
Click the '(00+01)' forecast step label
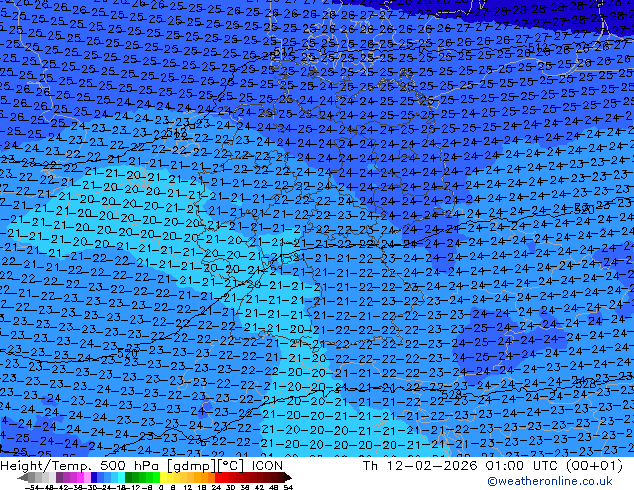(x=594, y=466)
